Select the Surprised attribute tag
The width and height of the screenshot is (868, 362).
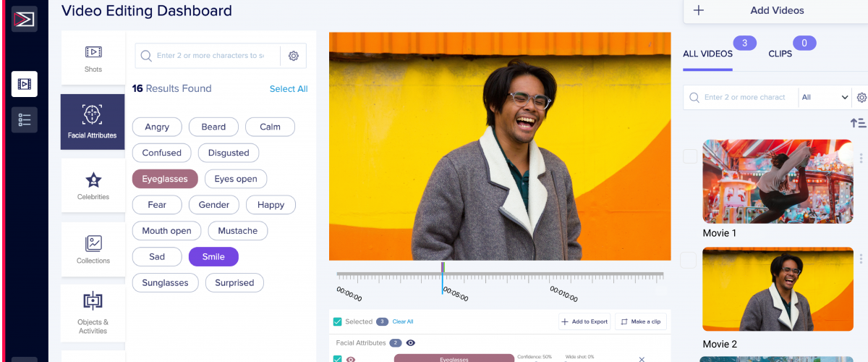click(234, 283)
